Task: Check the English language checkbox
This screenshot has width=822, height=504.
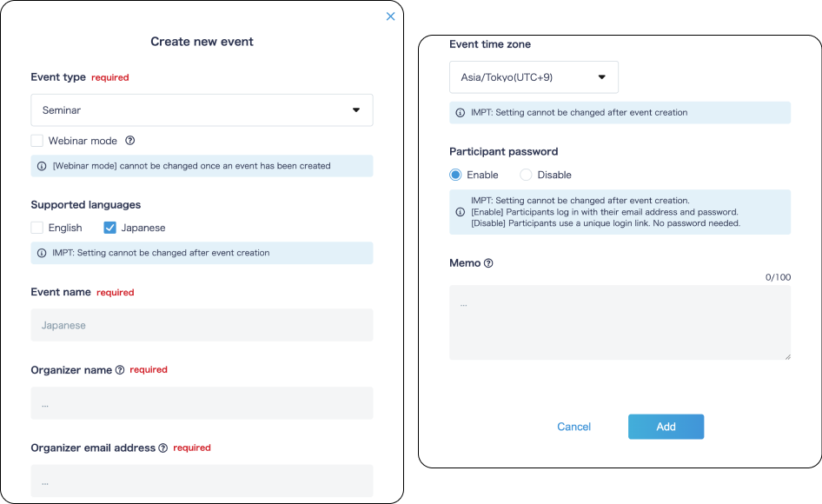Action: tap(36, 228)
